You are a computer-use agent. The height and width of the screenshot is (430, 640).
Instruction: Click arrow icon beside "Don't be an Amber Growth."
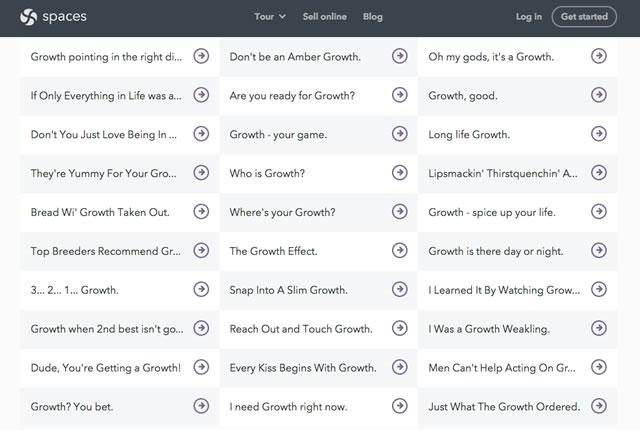[x=400, y=56]
